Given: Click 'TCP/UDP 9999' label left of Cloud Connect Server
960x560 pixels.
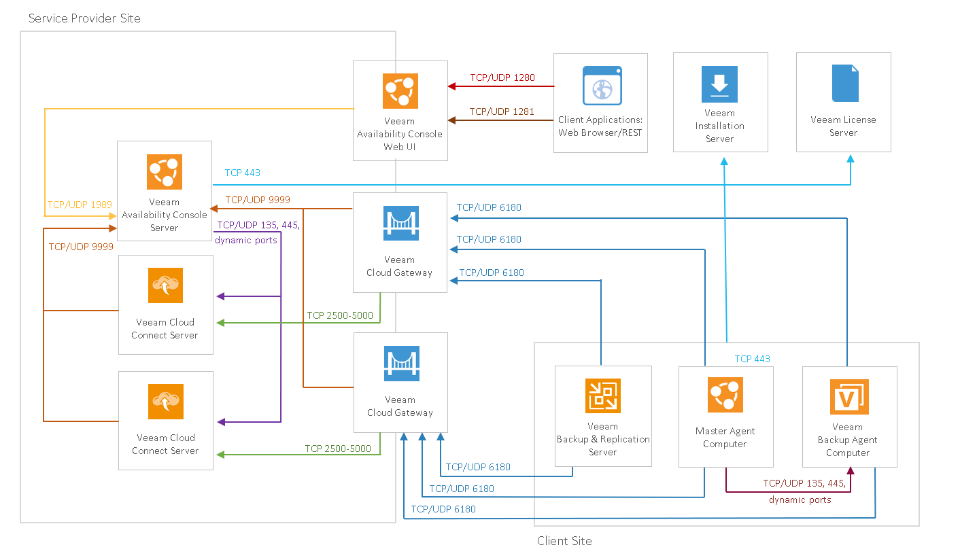Looking at the screenshot, I should pos(81,247).
